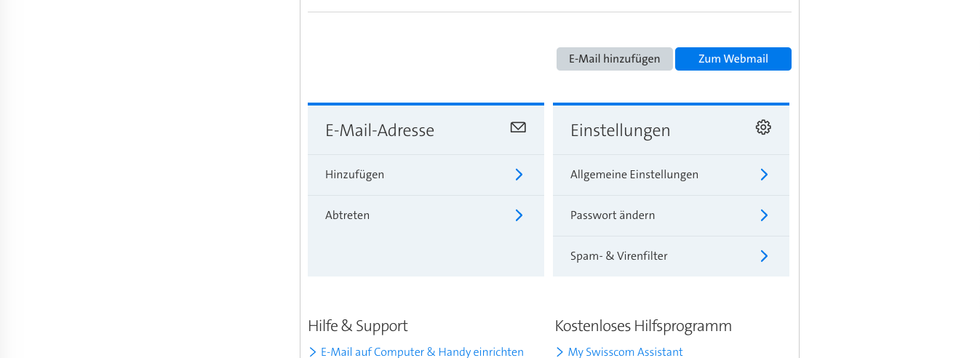Follow the My Swisscom Assistant link
The image size is (980, 358).
point(625,352)
